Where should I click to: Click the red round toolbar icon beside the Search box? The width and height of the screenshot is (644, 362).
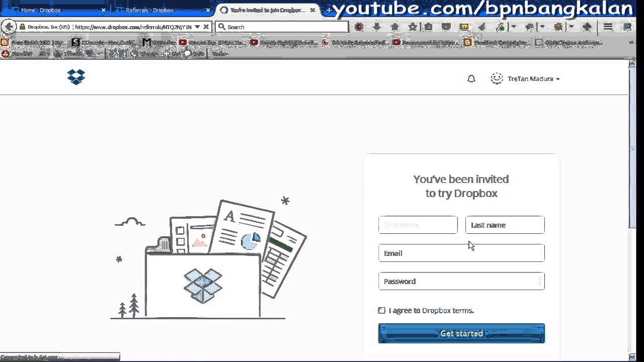[x=359, y=27]
